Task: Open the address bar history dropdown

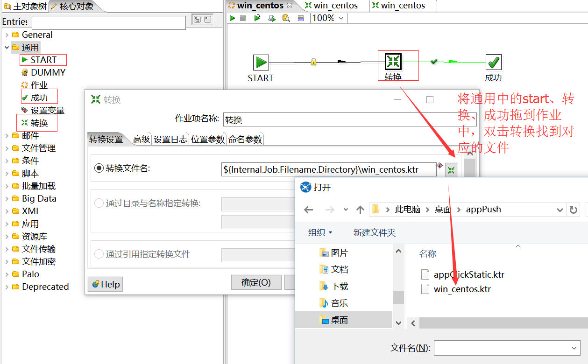Action: (x=560, y=210)
